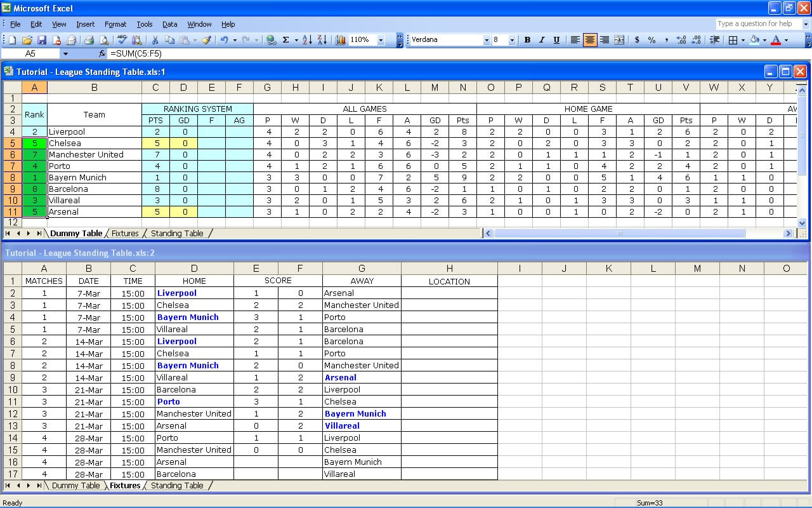Decrease decimal places
The height and width of the screenshot is (508, 812).
pos(696,40)
